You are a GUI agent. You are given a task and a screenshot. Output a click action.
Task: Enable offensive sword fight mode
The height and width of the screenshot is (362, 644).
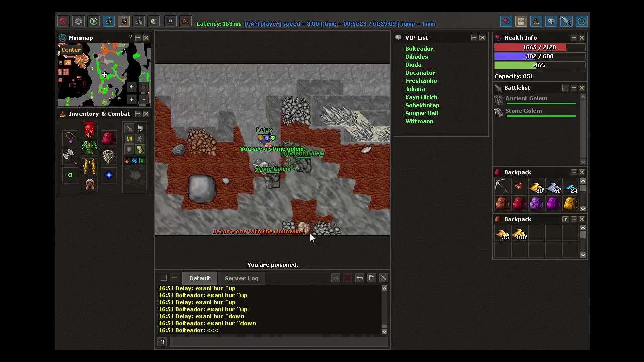[129, 128]
